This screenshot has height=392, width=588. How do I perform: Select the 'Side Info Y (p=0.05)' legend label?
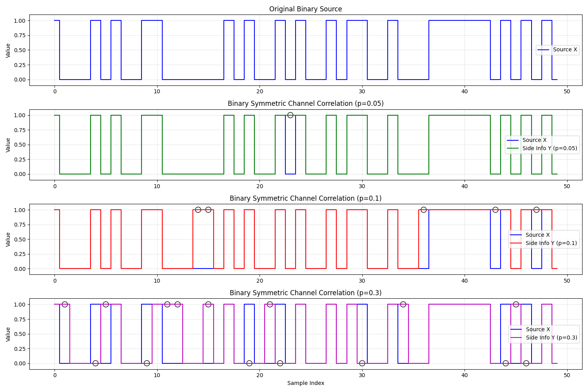coord(550,149)
